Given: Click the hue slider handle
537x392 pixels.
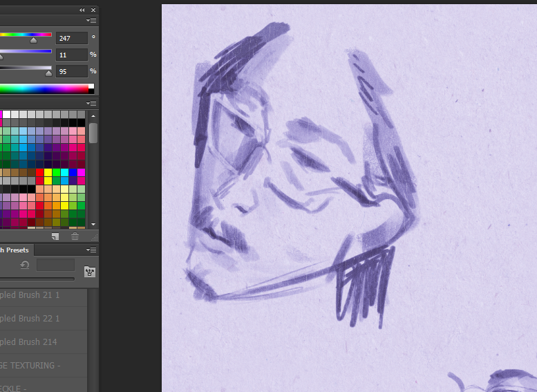Looking at the screenshot, I should (33, 40).
